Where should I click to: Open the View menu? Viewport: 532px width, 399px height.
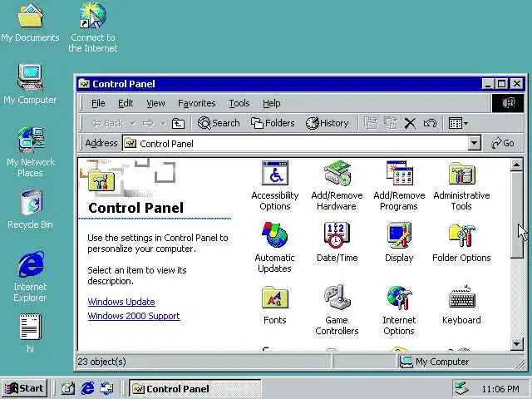tap(155, 103)
